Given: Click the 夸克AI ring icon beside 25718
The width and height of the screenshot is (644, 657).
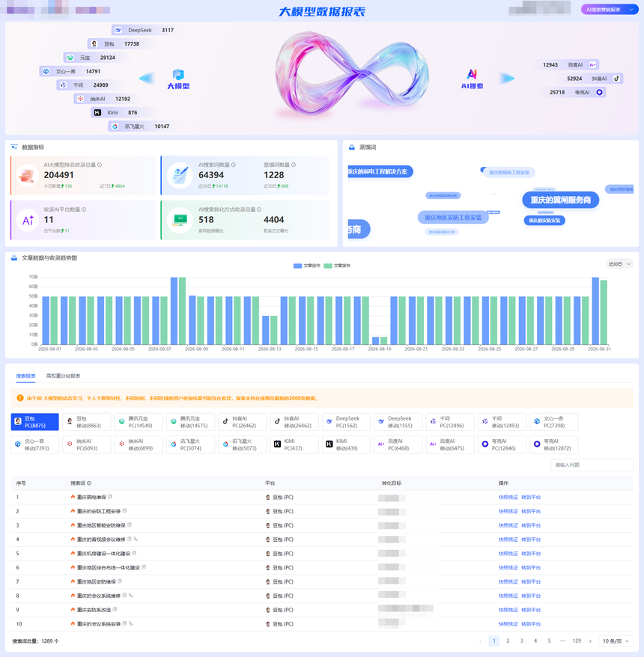Looking at the screenshot, I should pyautogui.click(x=600, y=92).
